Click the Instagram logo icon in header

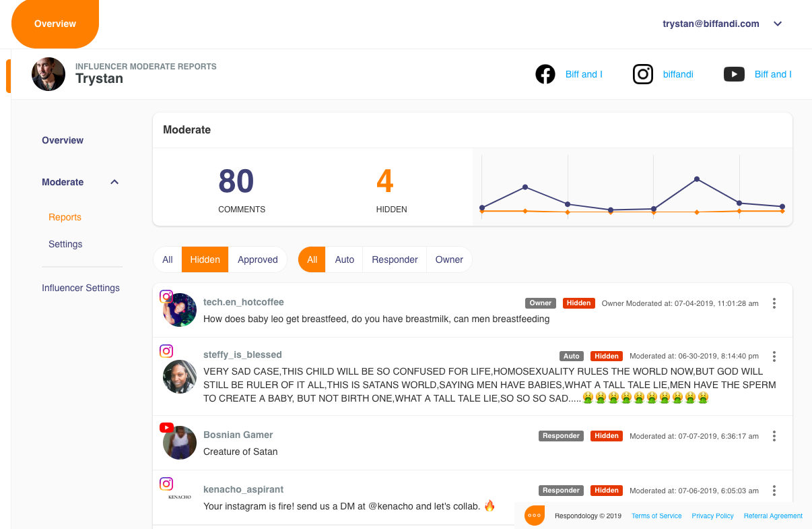[x=643, y=74]
